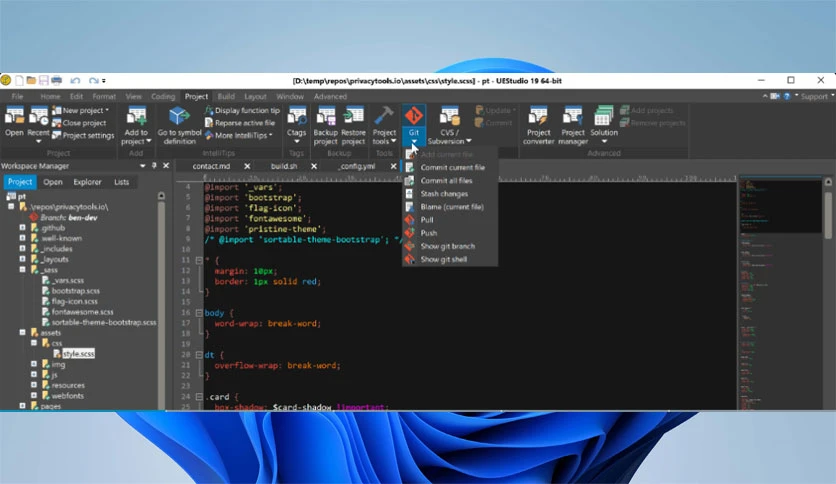Image resolution: width=836 pixels, height=484 pixels.
Task: Open the _config.yml file tab
Action: (x=357, y=166)
